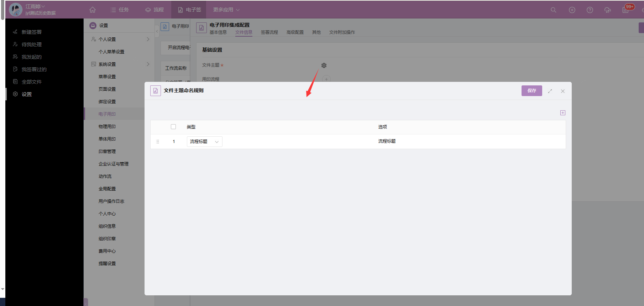Switch to the 签署流程 tab
Screen dimensions: 644x306
click(269, 32)
